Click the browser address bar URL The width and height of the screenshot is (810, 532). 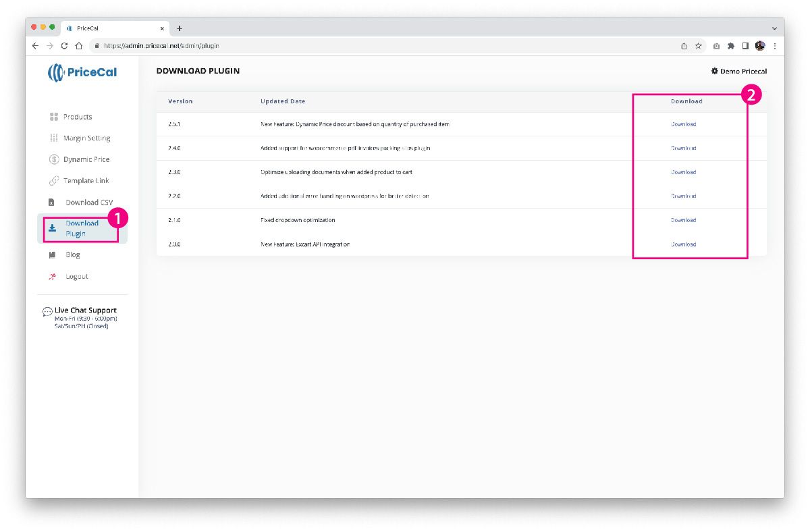click(161, 46)
